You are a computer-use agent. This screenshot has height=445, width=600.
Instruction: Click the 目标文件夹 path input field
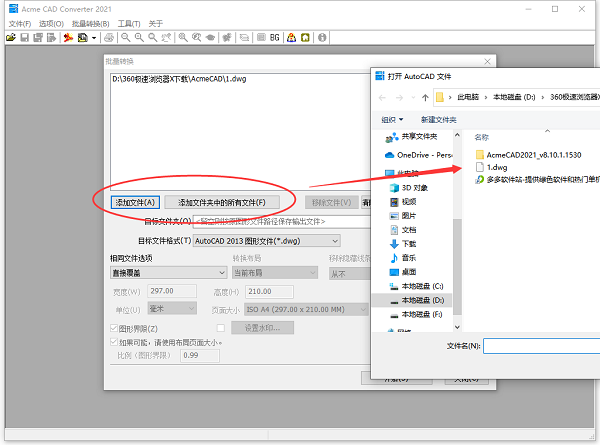point(282,222)
